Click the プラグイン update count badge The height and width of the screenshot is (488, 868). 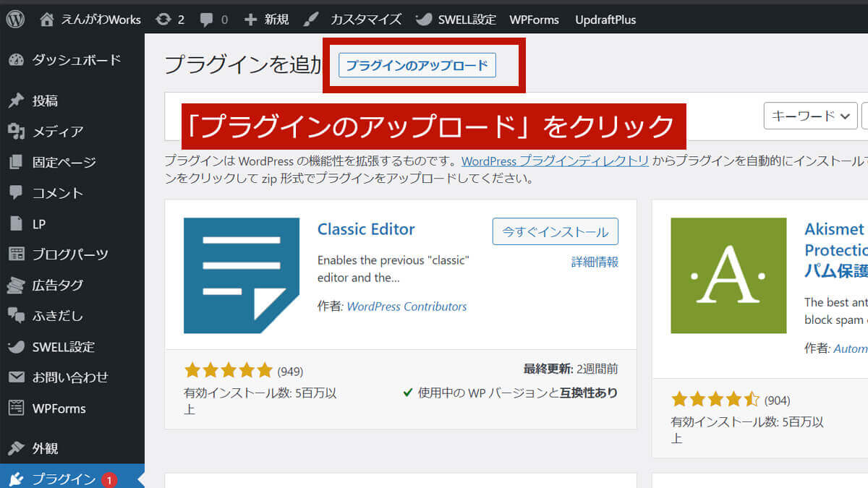[x=109, y=480]
